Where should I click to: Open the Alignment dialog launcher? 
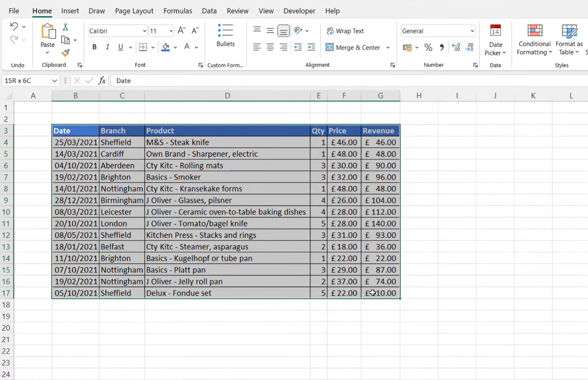[x=393, y=65]
